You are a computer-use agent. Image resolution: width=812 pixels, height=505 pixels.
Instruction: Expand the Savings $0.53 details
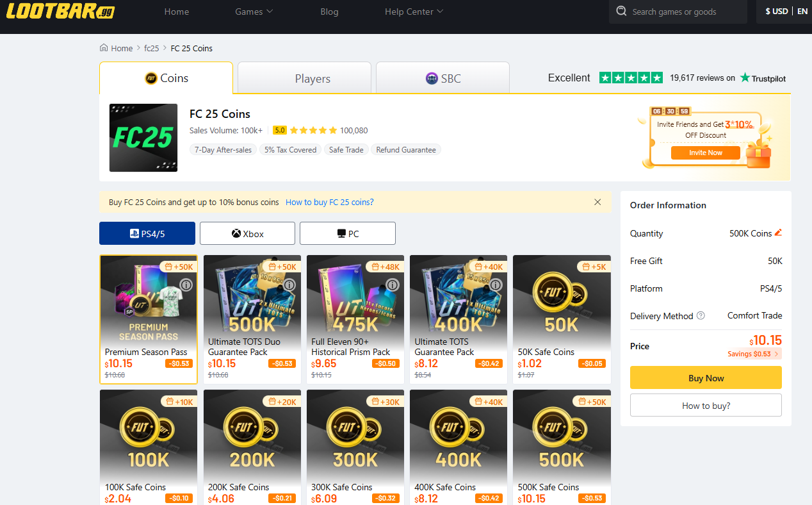pos(754,354)
